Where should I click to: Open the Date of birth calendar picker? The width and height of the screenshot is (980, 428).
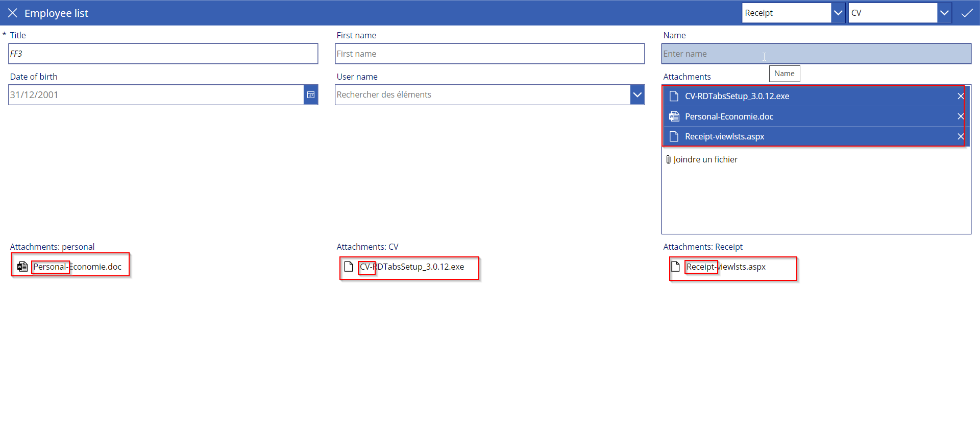[310, 95]
